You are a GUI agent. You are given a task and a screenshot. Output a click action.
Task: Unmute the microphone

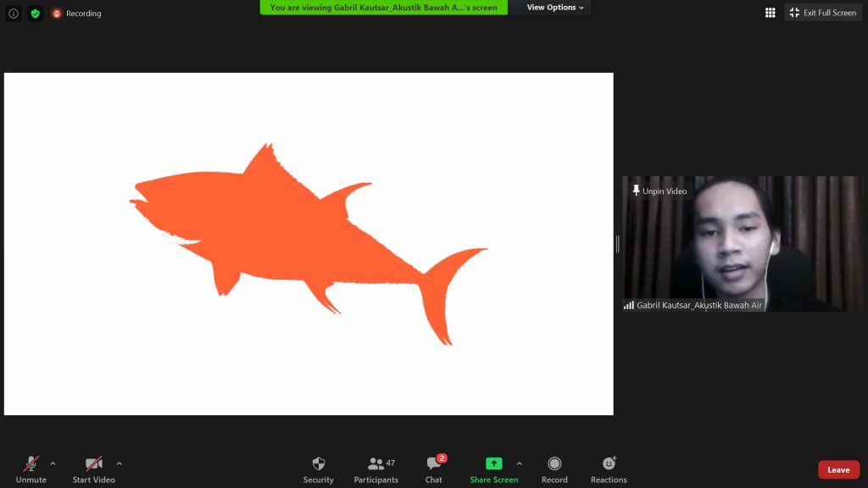[x=31, y=469]
